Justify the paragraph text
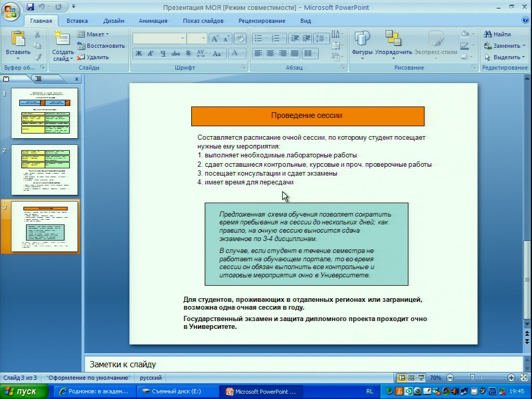The width and height of the screenshot is (532, 399). [x=295, y=54]
